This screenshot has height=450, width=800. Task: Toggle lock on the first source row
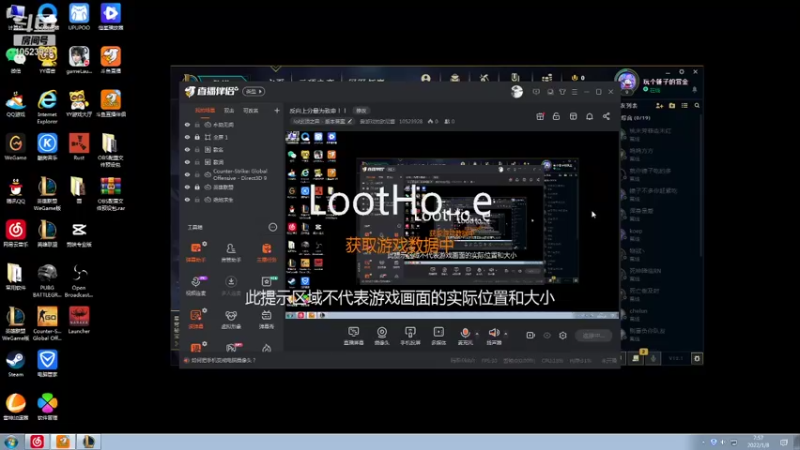[197, 124]
